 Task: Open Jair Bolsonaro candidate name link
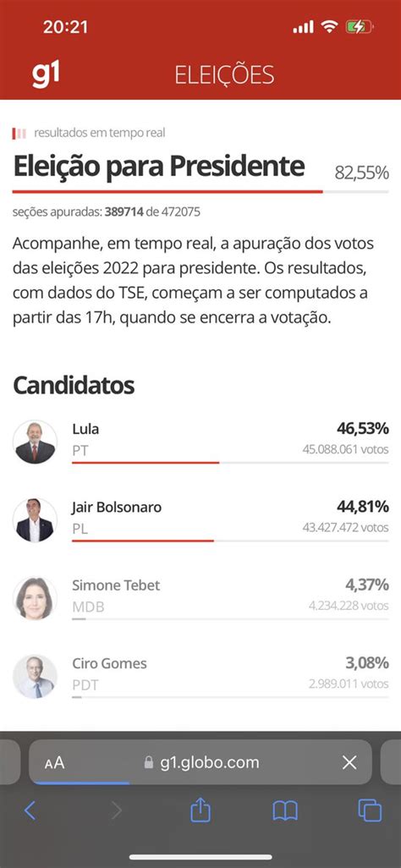tap(117, 507)
